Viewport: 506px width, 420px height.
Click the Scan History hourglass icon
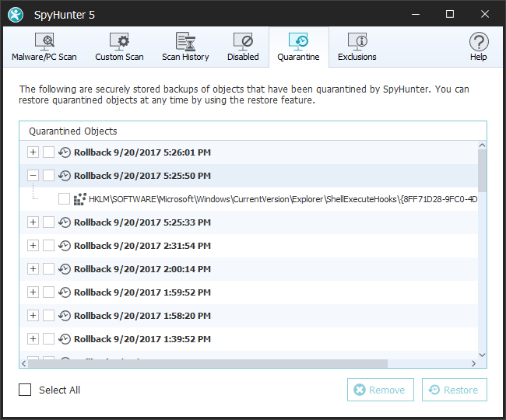[x=185, y=41]
